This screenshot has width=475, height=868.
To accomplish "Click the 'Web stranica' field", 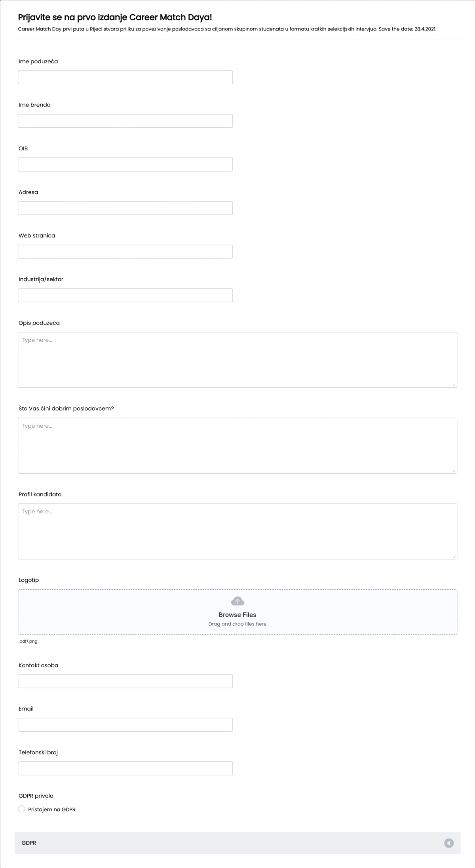I will tap(125, 251).
